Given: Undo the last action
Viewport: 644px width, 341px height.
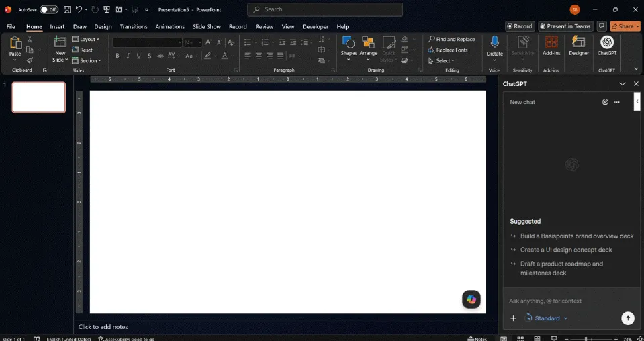Looking at the screenshot, I should 79,9.
